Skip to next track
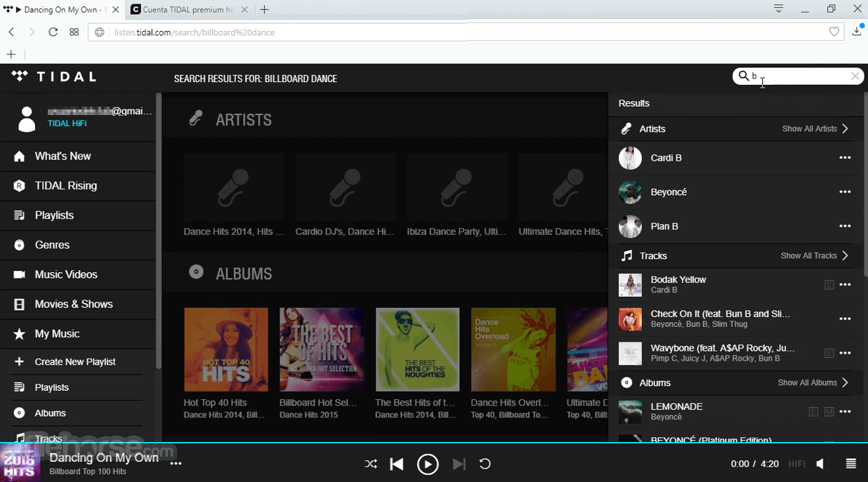The width and height of the screenshot is (868, 482). pyautogui.click(x=459, y=464)
